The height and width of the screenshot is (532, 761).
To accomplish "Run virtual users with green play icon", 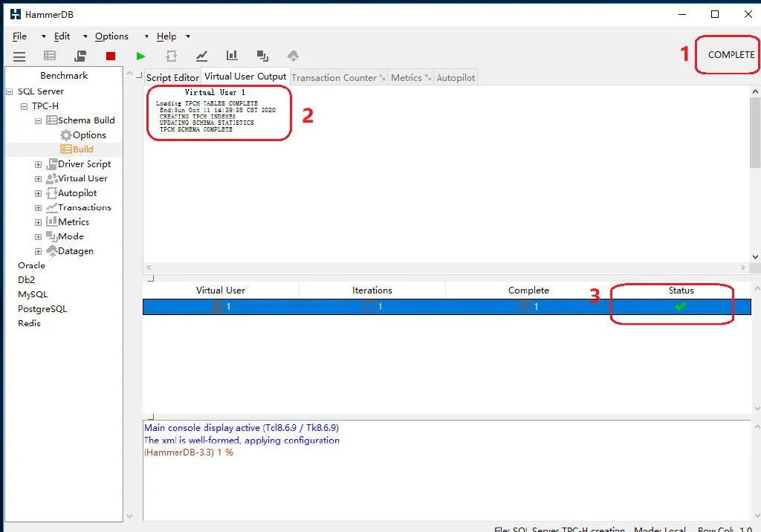I will click(140, 56).
